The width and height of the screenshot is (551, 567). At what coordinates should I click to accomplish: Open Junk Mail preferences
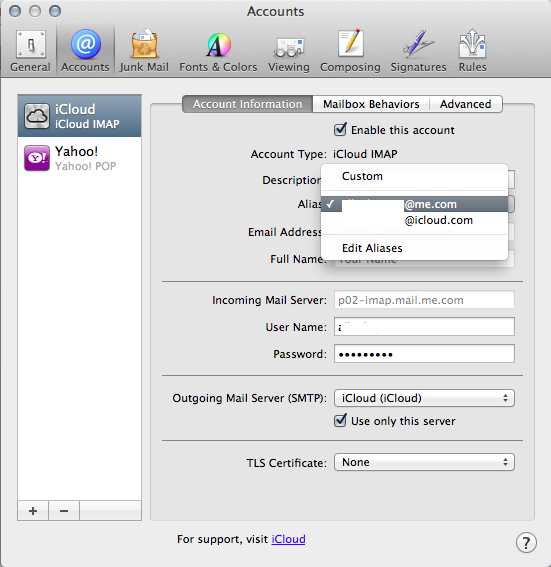144,51
